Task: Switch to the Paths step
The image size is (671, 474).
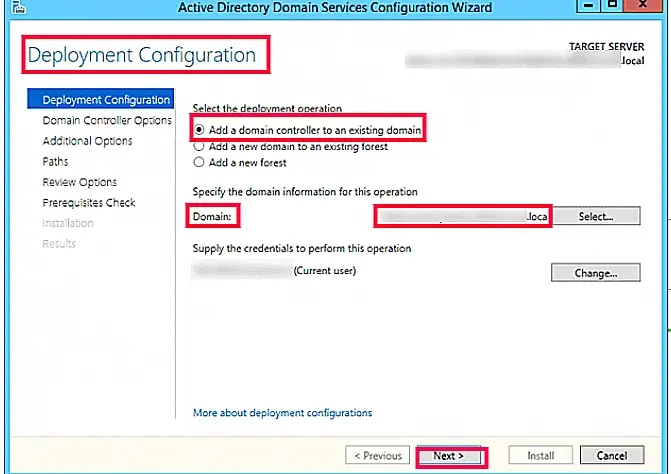Action: pos(55,162)
